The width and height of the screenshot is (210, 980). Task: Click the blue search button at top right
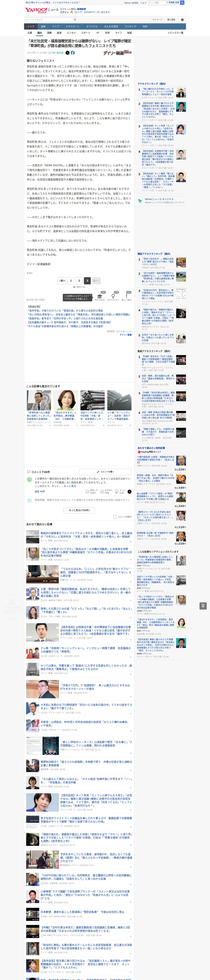pyautogui.click(x=182, y=3)
